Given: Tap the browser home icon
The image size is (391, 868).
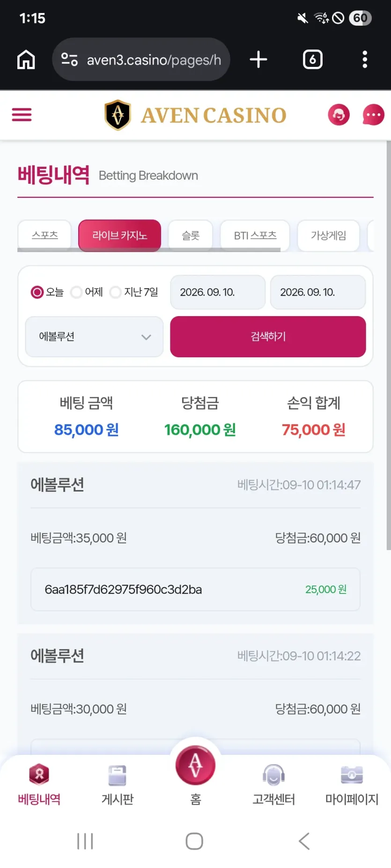Looking at the screenshot, I should point(26,59).
